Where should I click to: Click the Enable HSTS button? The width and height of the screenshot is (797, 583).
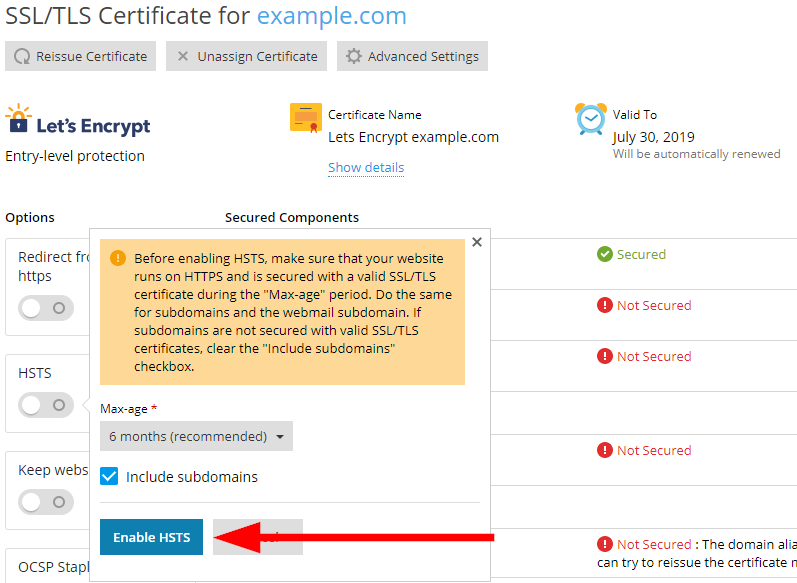pos(151,537)
